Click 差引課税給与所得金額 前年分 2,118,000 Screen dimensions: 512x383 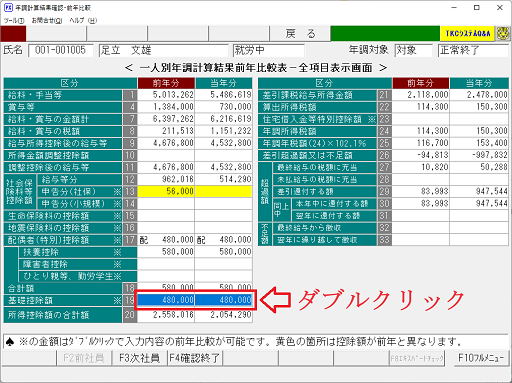(421, 95)
